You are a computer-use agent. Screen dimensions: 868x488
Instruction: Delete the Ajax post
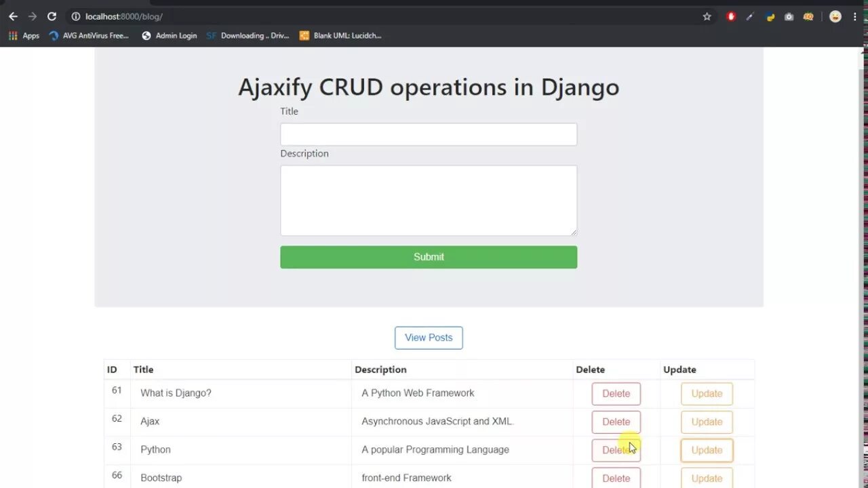616,422
